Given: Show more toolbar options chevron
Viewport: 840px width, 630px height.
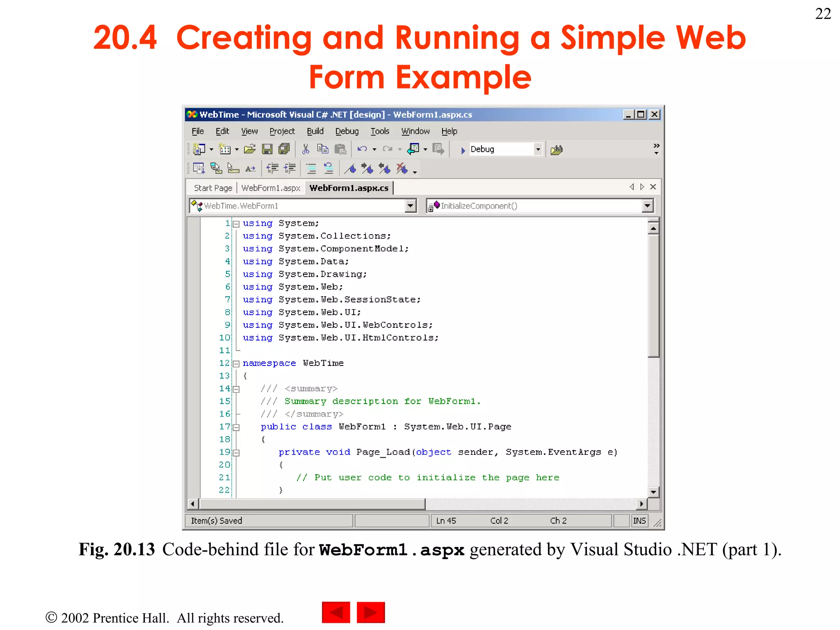Looking at the screenshot, I should [656, 149].
